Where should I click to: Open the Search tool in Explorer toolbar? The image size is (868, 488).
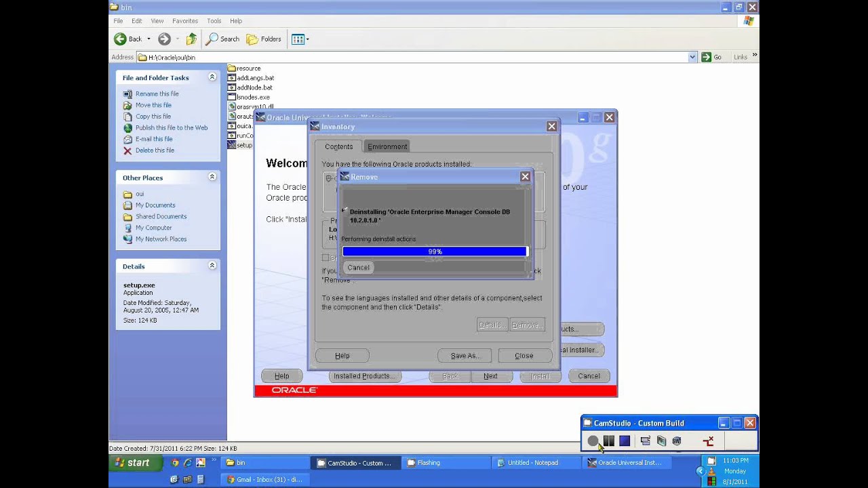(223, 39)
